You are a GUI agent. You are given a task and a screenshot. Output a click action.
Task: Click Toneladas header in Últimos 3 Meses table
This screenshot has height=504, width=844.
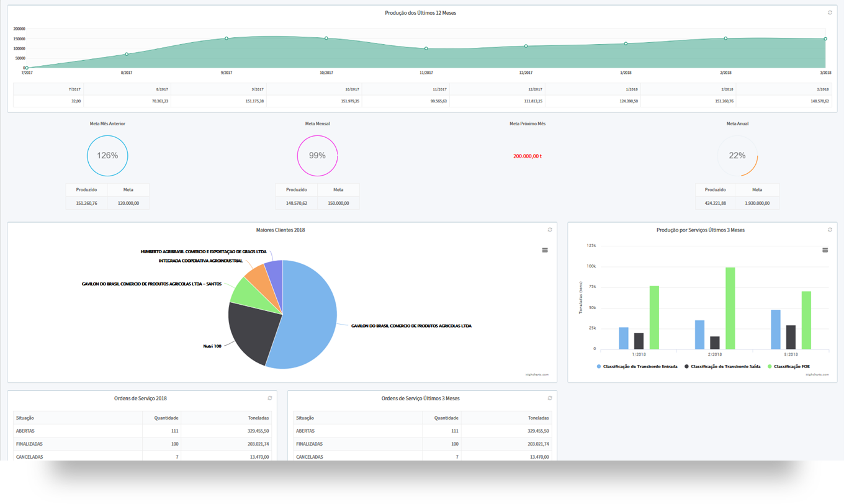point(537,418)
